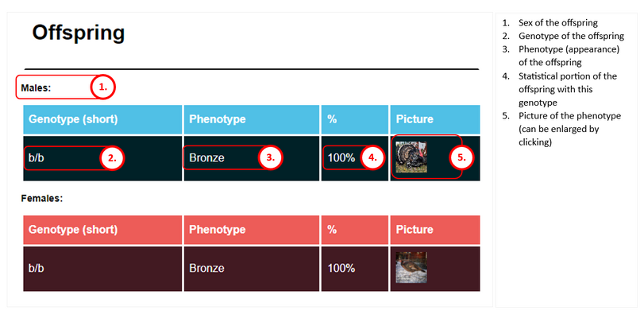
Task: Click red annotation marker number 4
Action: (372, 157)
